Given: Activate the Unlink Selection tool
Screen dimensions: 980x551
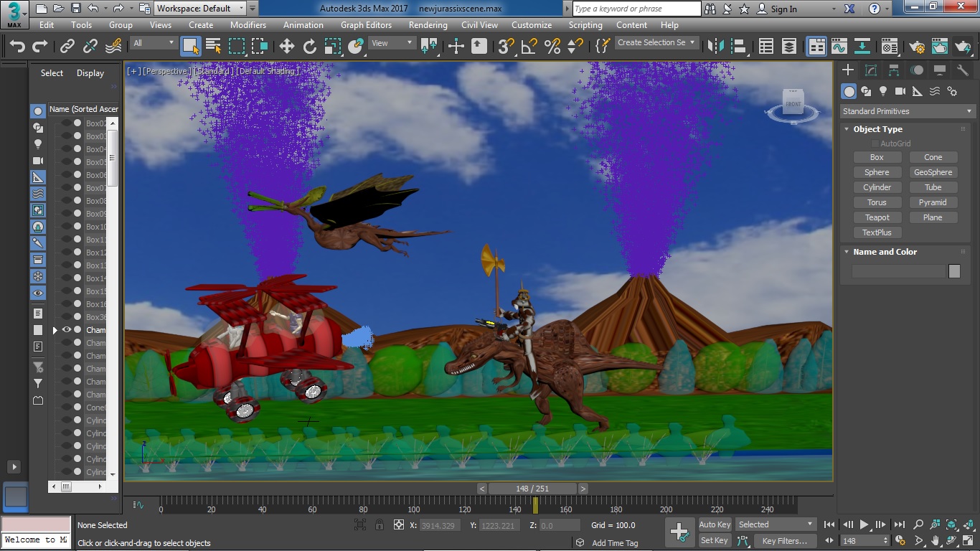Looking at the screenshot, I should (90, 47).
